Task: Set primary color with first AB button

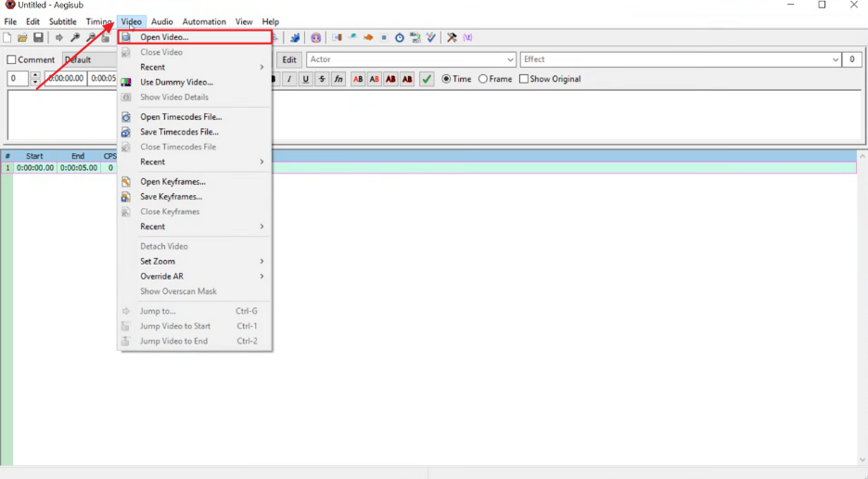Action: pyautogui.click(x=358, y=79)
